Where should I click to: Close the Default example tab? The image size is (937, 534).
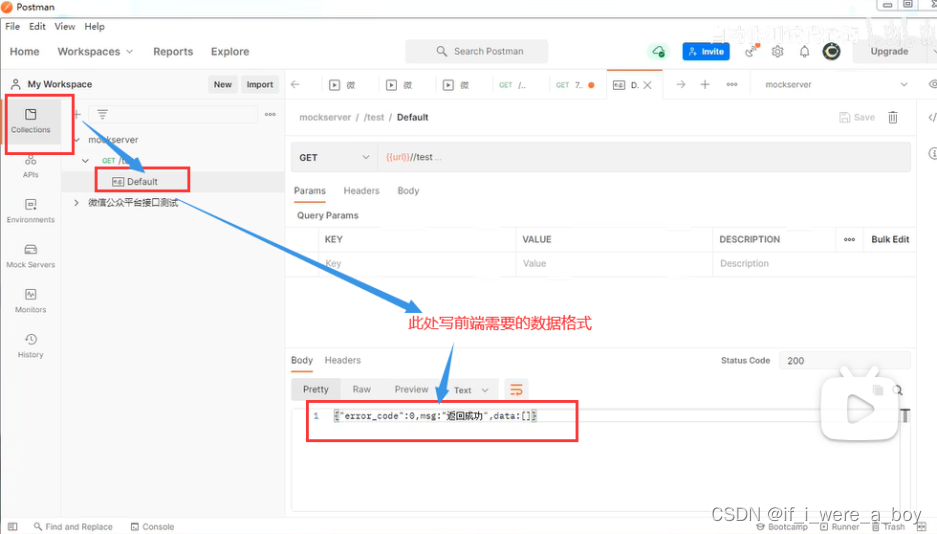click(x=647, y=85)
